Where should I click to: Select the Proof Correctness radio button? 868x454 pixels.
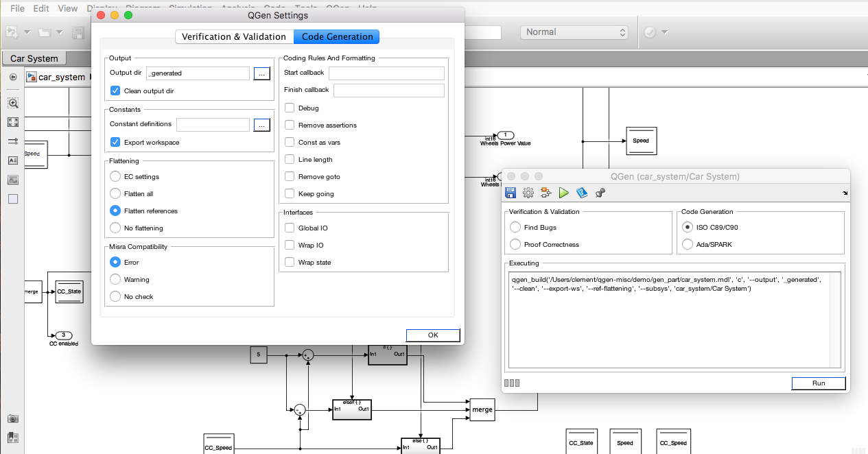515,245
